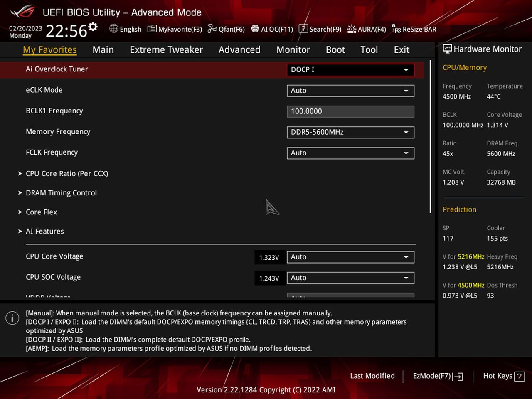Open the Advanced tab
The height and width of the screenshot is (399, 532).
239,50
